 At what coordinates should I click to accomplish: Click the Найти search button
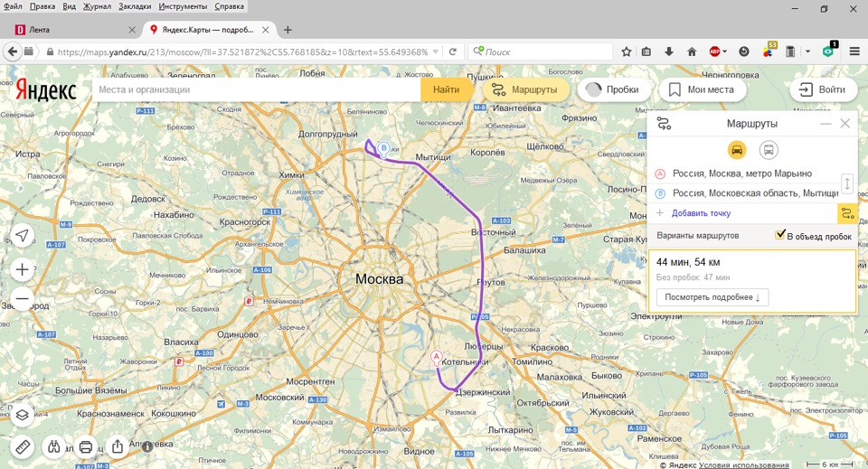pos(446,89)
